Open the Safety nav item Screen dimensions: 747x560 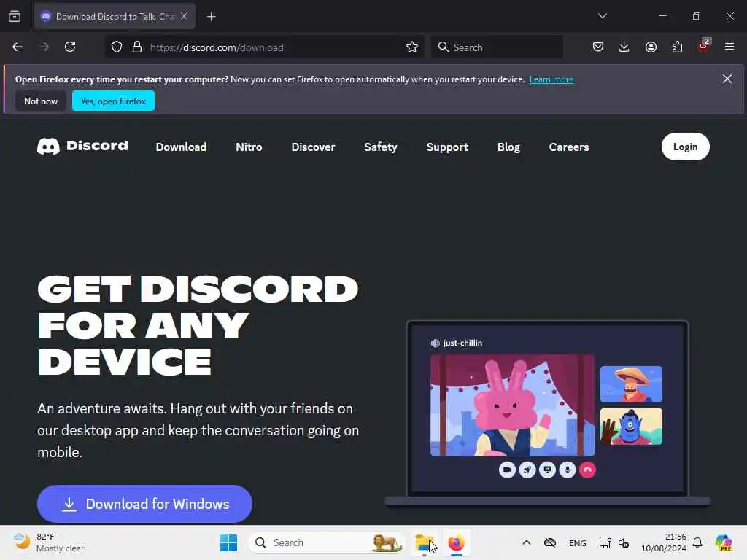coord(381,147)
